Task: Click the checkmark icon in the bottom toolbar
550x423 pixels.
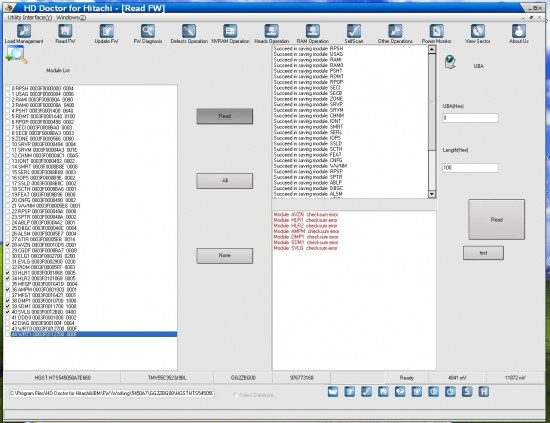Action: [x=367, y=391]
